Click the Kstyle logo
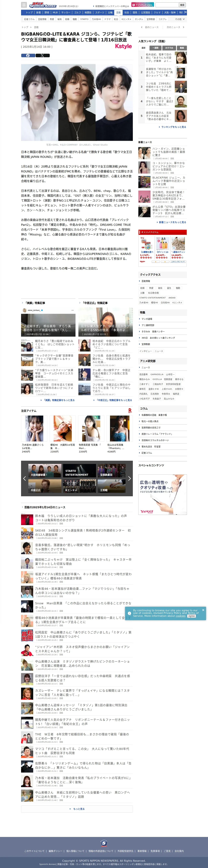The width and height of the screenshot is (208, 868). tap(124, 46)
